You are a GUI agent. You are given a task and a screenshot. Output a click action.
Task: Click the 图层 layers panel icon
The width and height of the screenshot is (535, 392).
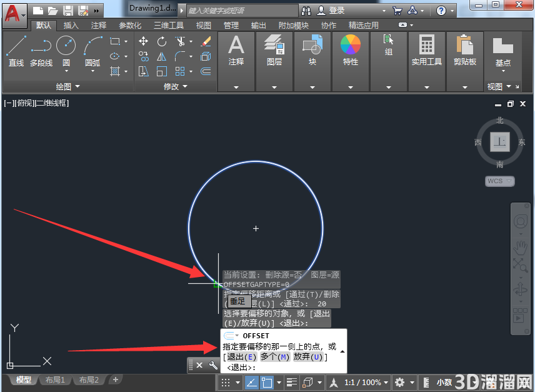tap(274, 50)
